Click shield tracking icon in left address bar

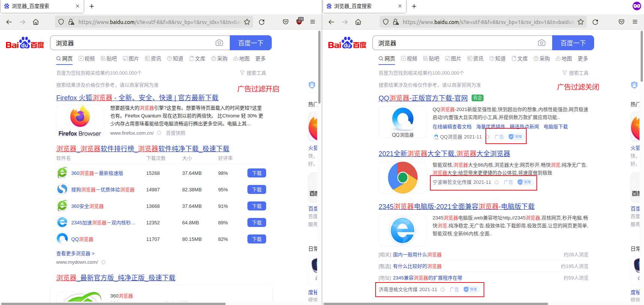coord(61,22)
